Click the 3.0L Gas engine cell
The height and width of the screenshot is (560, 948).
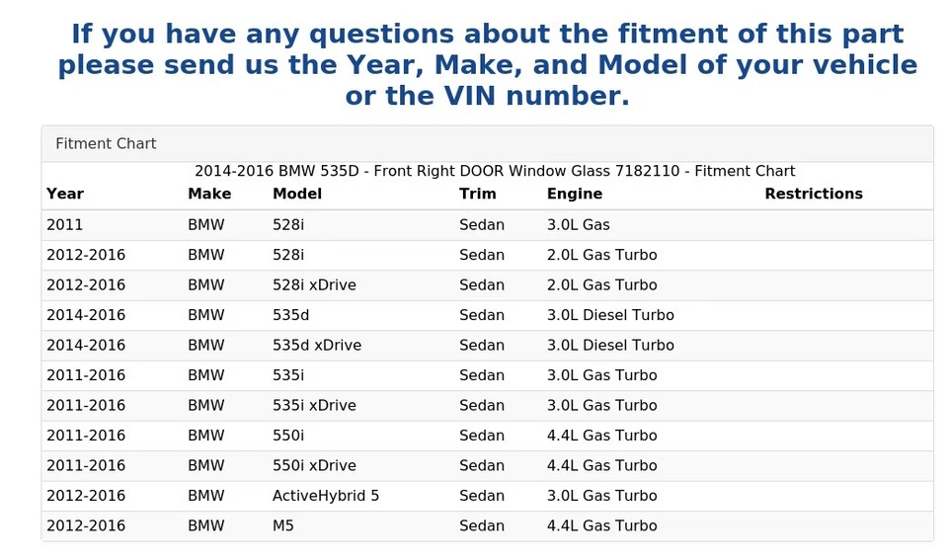[x=579, y=224]
